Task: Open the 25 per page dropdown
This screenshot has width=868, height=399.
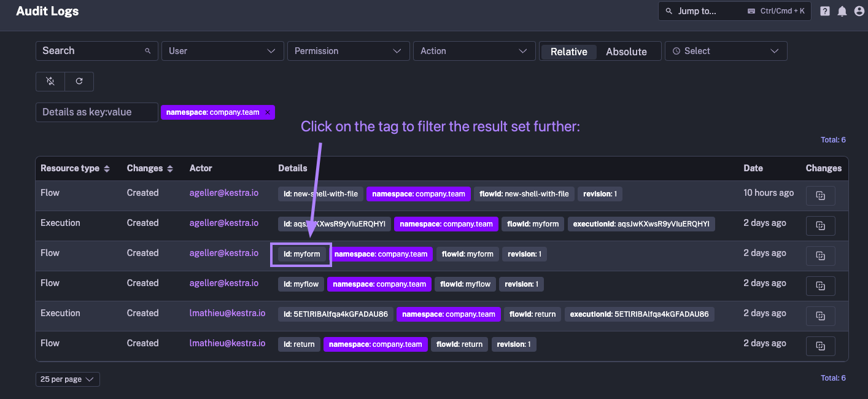Action: [x=67, y=379]
